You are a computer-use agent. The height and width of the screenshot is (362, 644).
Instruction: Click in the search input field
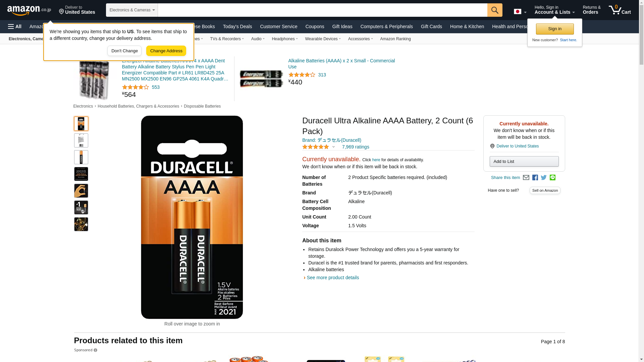[x=322, y=10]
